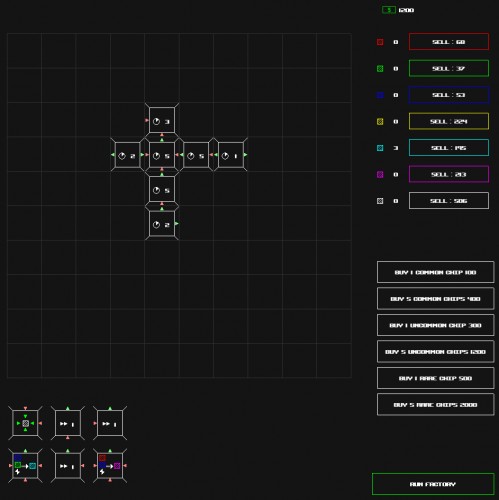
Task: Pick the combiner chip producing the magenta resource
Action: pos(110,466)
